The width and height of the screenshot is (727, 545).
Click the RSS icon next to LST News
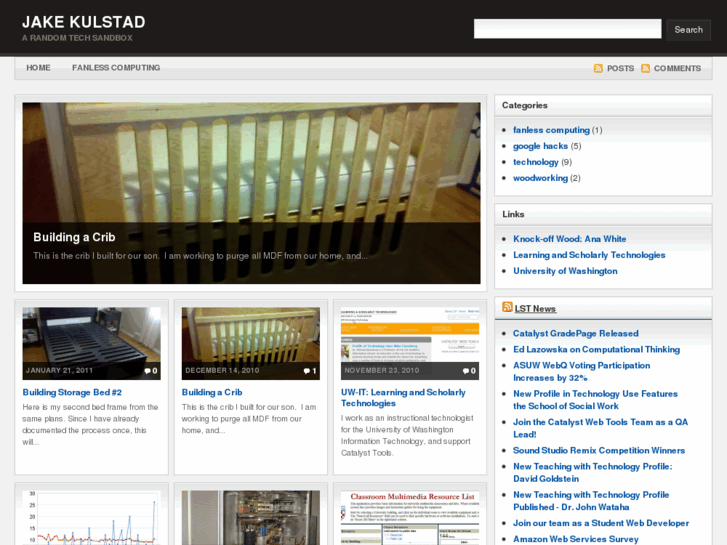(x=507, y=307)
